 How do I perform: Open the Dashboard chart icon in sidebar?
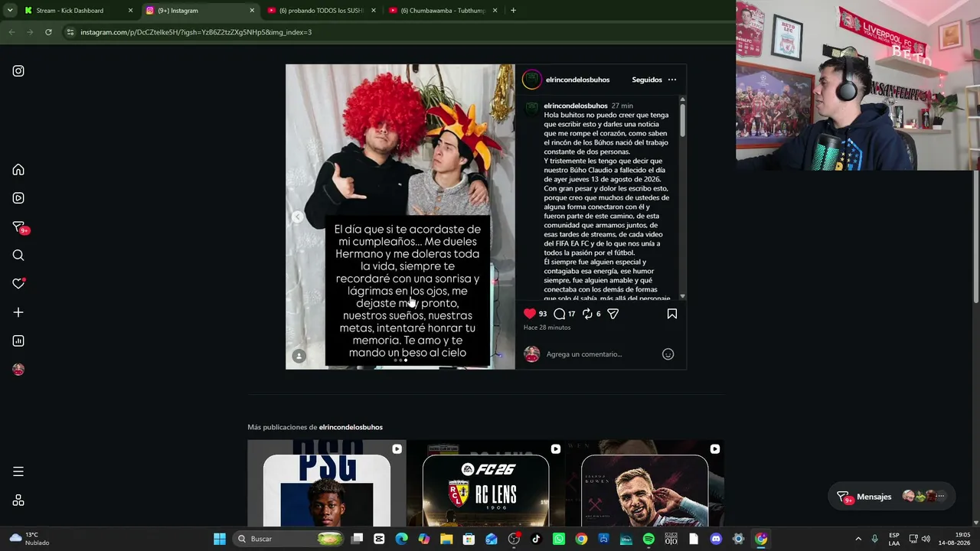pyautogui.click(x=18, y=341)
